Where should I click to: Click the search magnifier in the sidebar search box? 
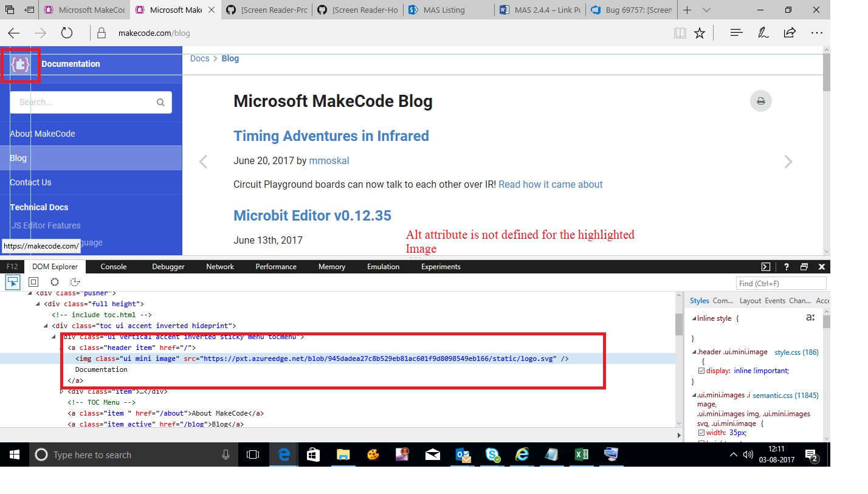pyautogui.click(x=160, y=102)
